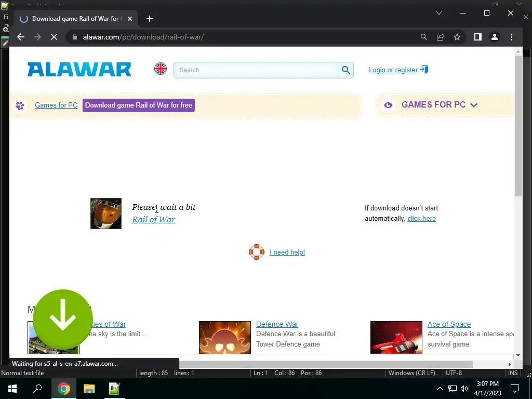Open the zoom magnifier in address bar
The image size is (532, 399).
pos(424,37)
